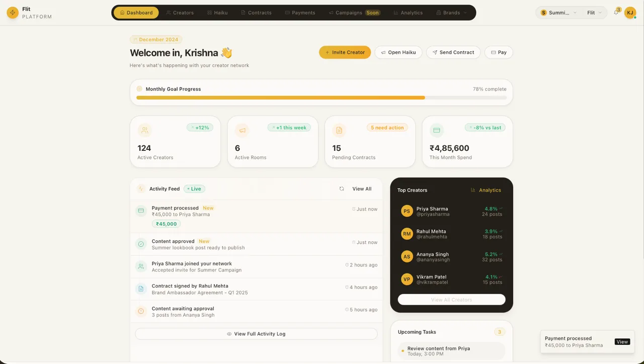Click the Open Haiku button
The height and width of the screenshot is (364, 644).
click(x=398, y=52)
